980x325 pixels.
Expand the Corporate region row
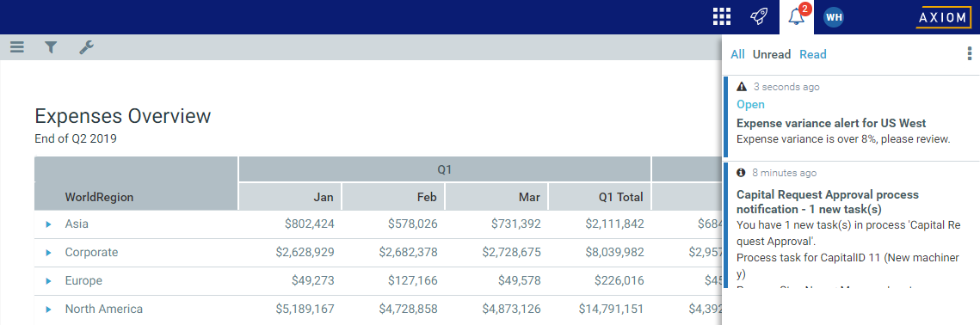[x=49, y=253]
